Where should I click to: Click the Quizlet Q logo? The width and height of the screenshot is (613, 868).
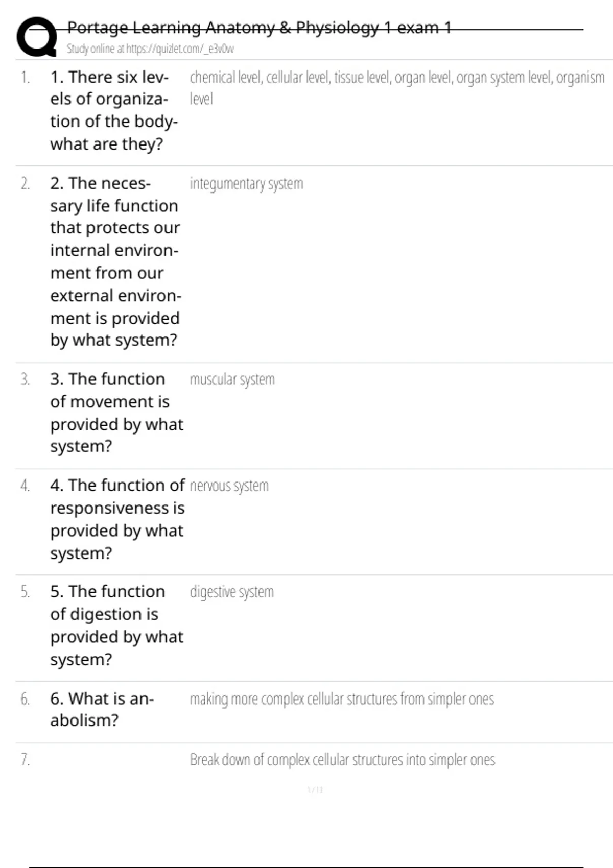pos(37,37)
